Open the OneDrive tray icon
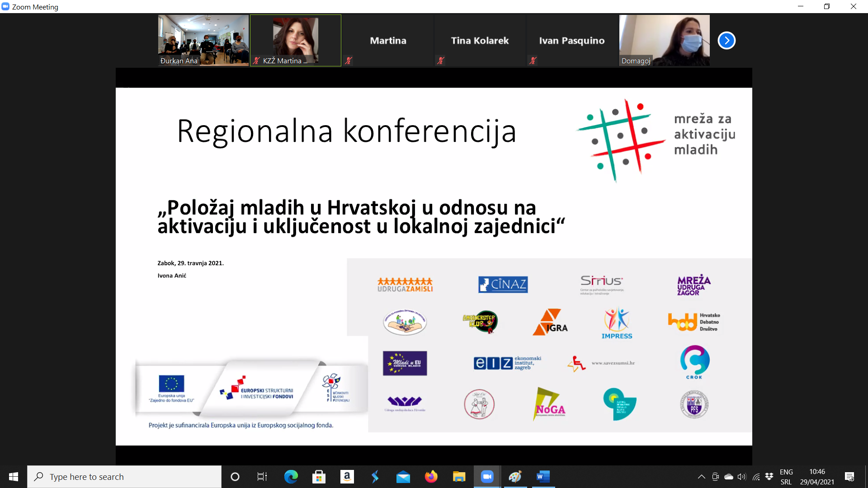The width and height of the screenshot is (868, 488). (x=729, y=477)
